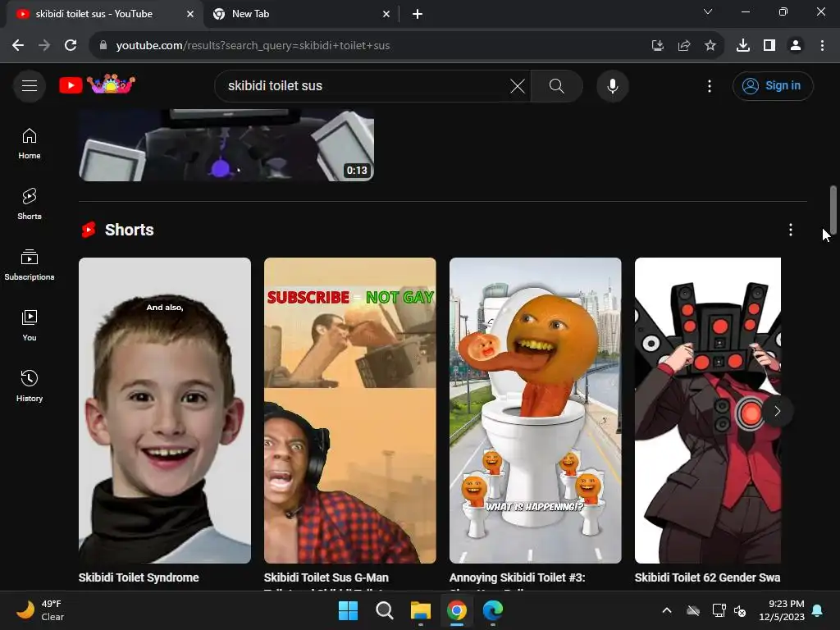The height and width of the screenshot is (630, 840).
Task: Open Microsoft Edge from the taskbar
Action: (493, 610)
